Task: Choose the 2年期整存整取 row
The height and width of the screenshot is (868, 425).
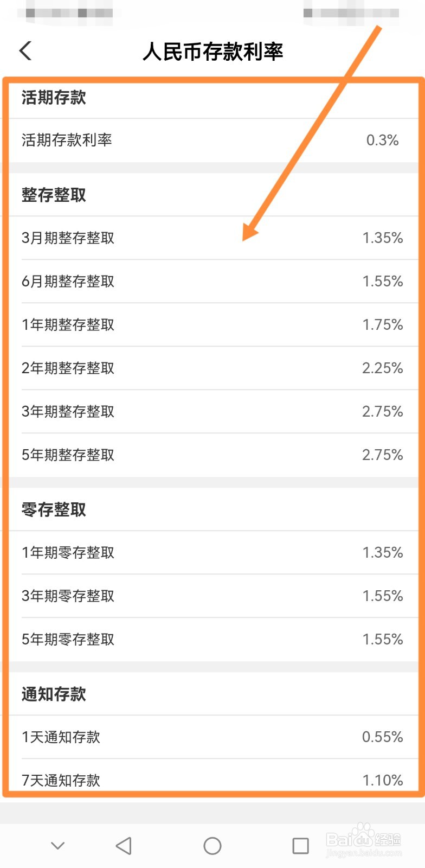Action: click(x=212, y=368)
